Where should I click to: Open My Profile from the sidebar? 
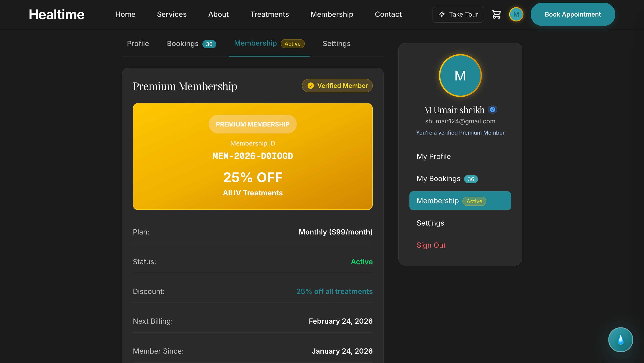click(x=434, y=156)
